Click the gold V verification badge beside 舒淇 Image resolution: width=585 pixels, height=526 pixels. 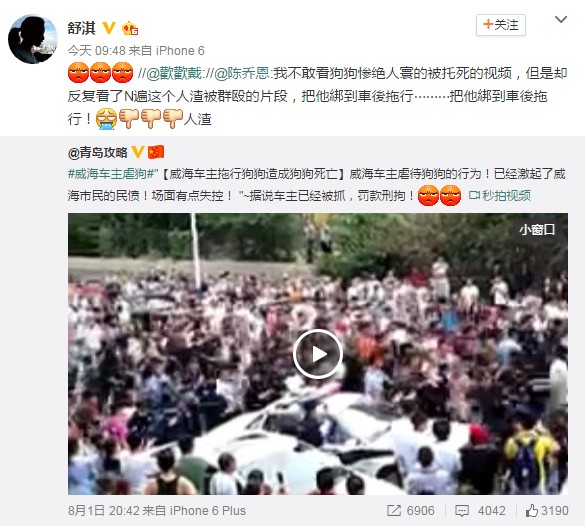click(109, 28)
